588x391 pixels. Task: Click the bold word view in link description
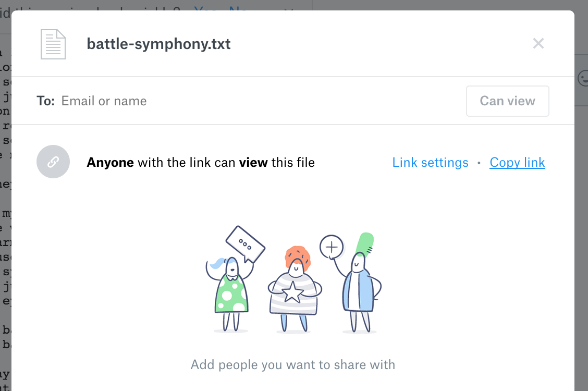coord(253,163)
